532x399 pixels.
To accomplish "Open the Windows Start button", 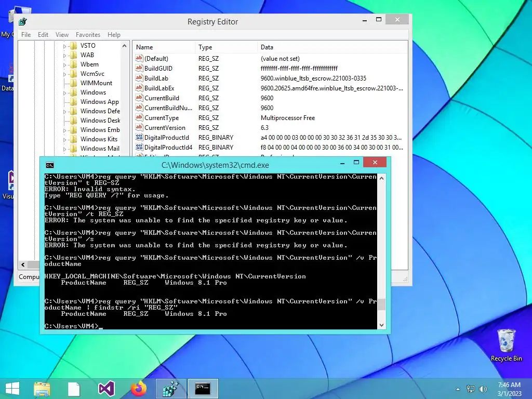I will point(12,389).
